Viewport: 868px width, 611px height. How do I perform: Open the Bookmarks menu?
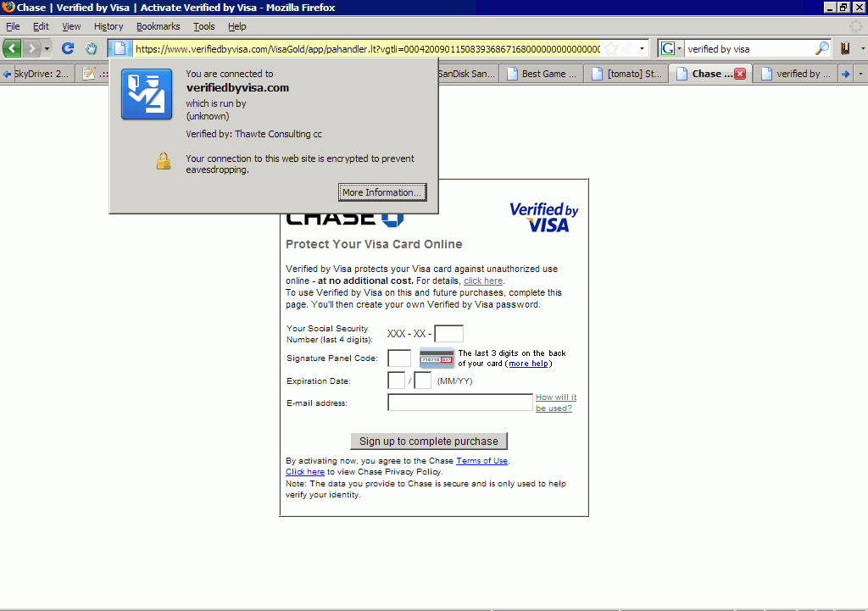click(159, 26)
